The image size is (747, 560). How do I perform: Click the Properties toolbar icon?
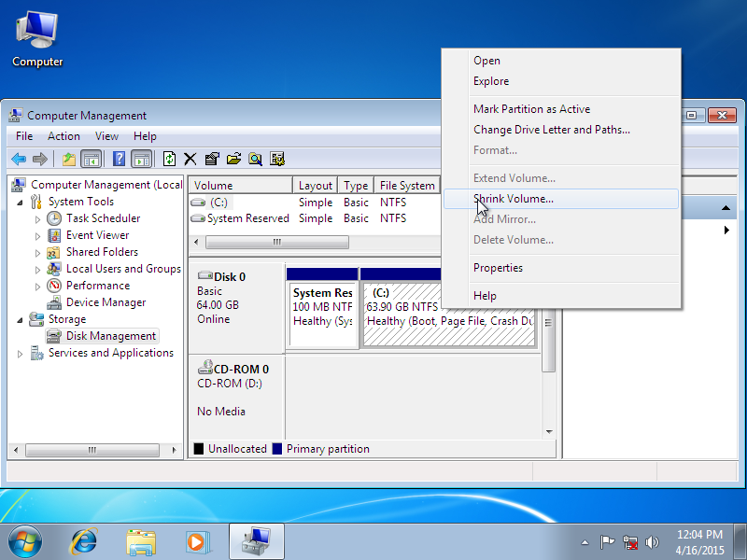coord(212,159)
